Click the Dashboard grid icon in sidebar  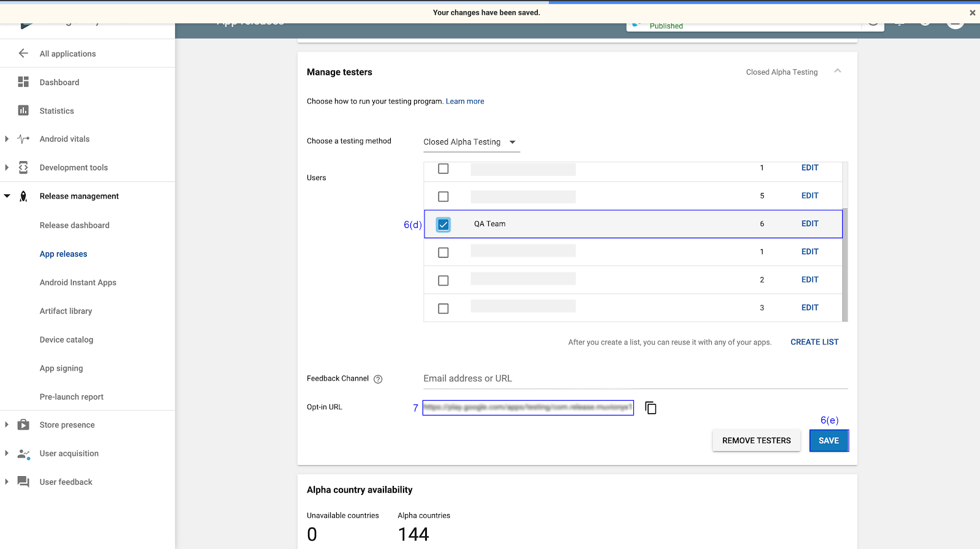pyautogui.click(x=23, y=82)
